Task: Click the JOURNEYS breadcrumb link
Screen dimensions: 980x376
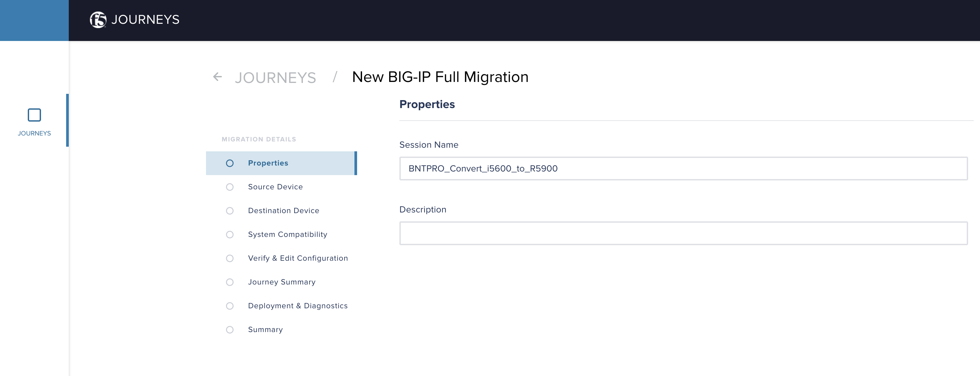Action: pyautogui.click(x=275, y=78)
